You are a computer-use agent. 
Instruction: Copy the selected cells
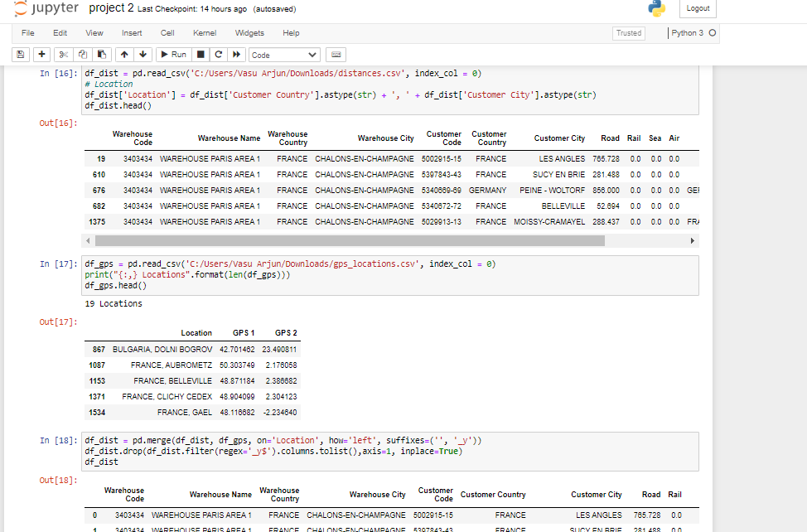tap(82, 55)
